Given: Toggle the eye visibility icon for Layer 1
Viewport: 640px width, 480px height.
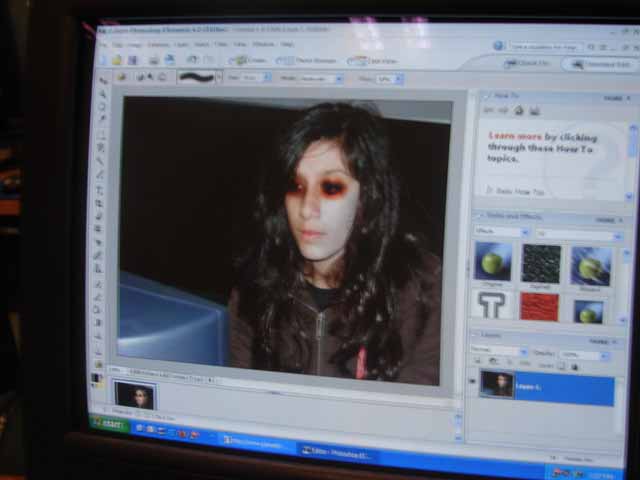Looking at the screenshot, I should 472,381.
